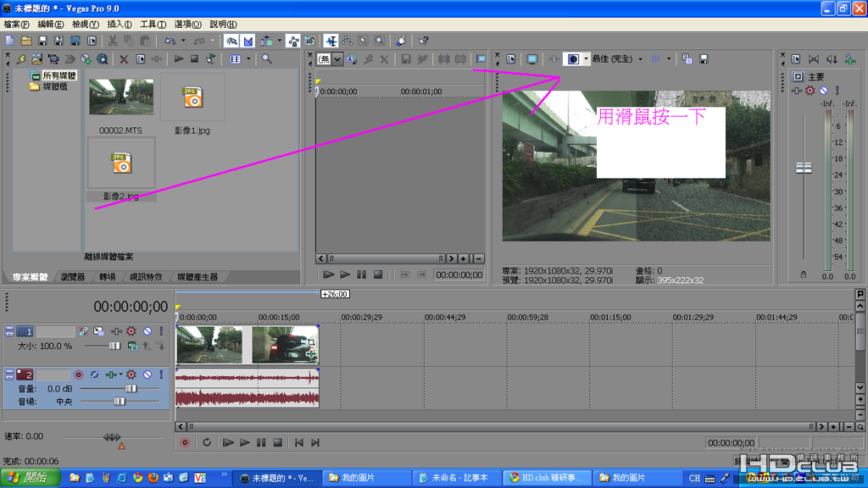868x488 pixels.
Task: Switch to the 轉場 (Transitions) tab
Action: pyautogui.click(x=107, y=277)
